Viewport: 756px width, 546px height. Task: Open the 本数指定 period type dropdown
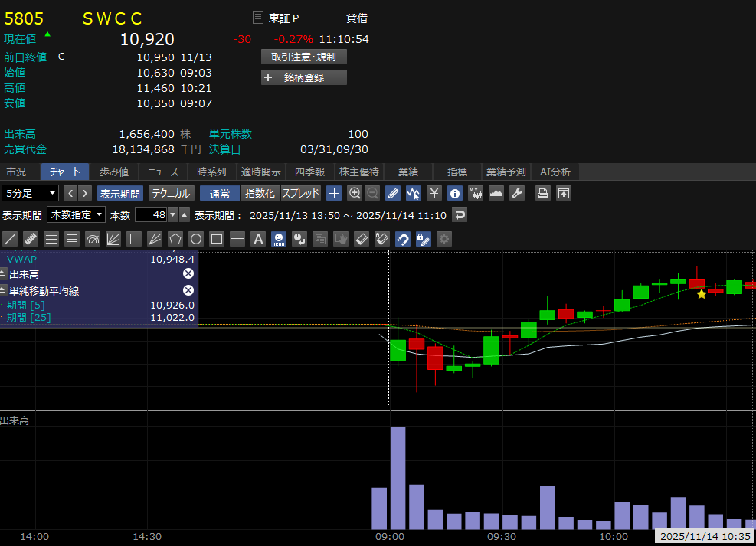(x=76, y=215)
